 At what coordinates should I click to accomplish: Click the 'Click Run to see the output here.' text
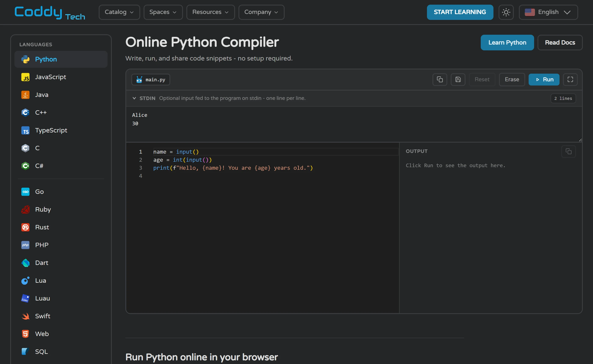pos(456,165)
